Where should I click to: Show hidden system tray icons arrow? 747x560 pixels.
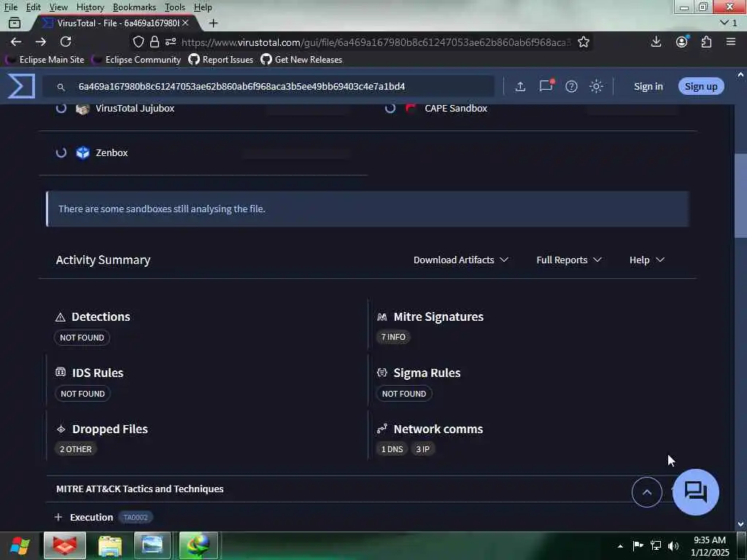tap(620, 545)
